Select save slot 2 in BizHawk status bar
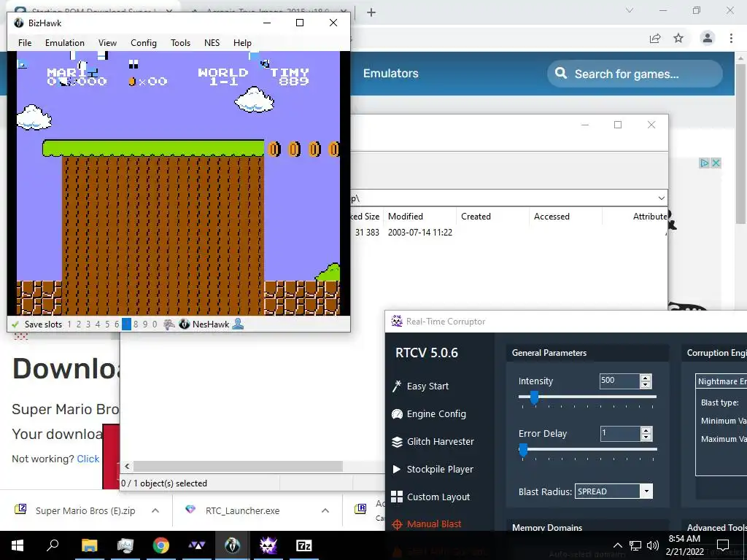 point(79,324)
